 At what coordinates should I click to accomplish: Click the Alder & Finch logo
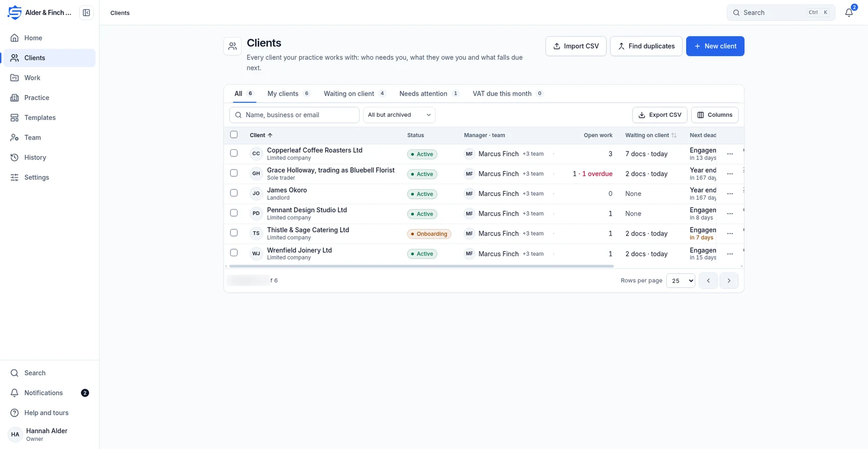15,12
